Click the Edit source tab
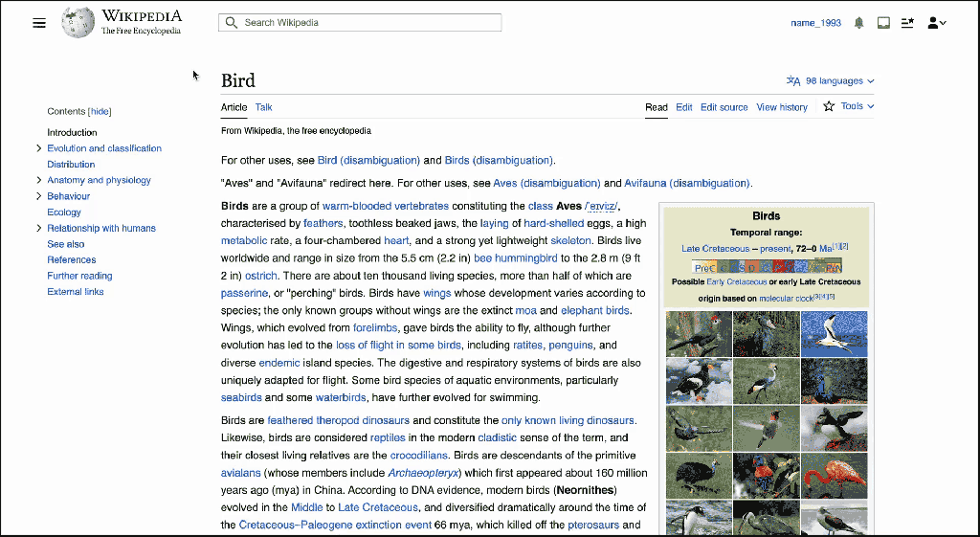 pos(724,107)
